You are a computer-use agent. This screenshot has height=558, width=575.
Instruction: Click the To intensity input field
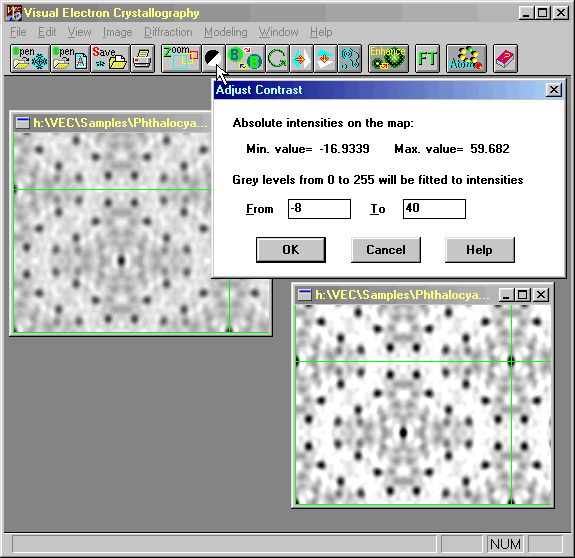[434, 209]
